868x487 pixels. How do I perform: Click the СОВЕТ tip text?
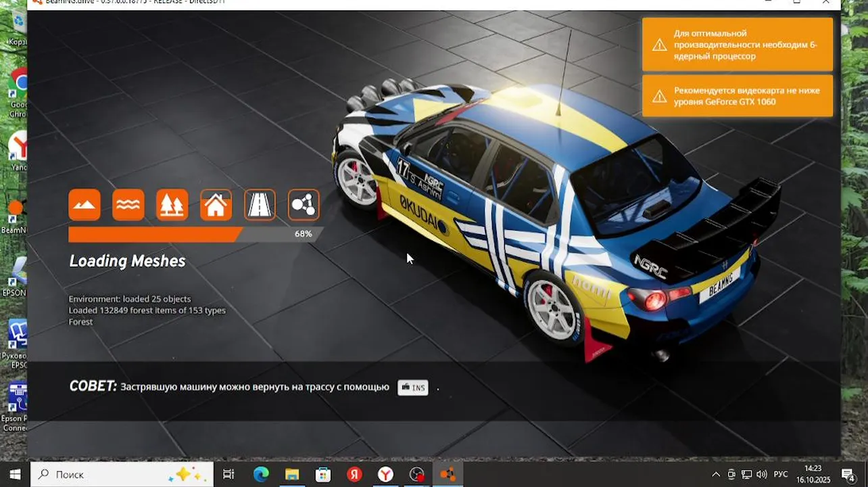[x=229, y=387]
